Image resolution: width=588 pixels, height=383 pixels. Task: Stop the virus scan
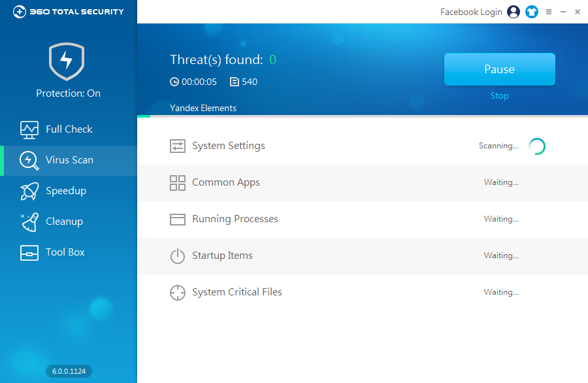pyautogui.click(x=500, y=95)
